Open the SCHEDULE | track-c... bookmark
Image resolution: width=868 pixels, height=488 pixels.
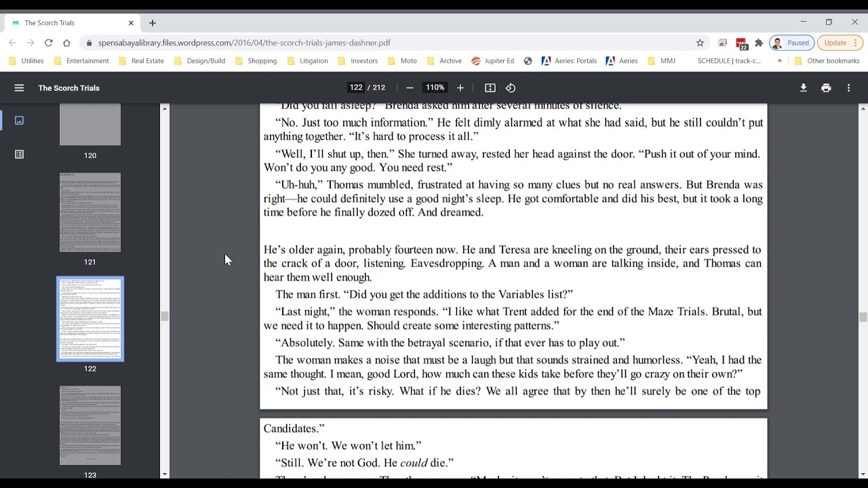(729, 61)
